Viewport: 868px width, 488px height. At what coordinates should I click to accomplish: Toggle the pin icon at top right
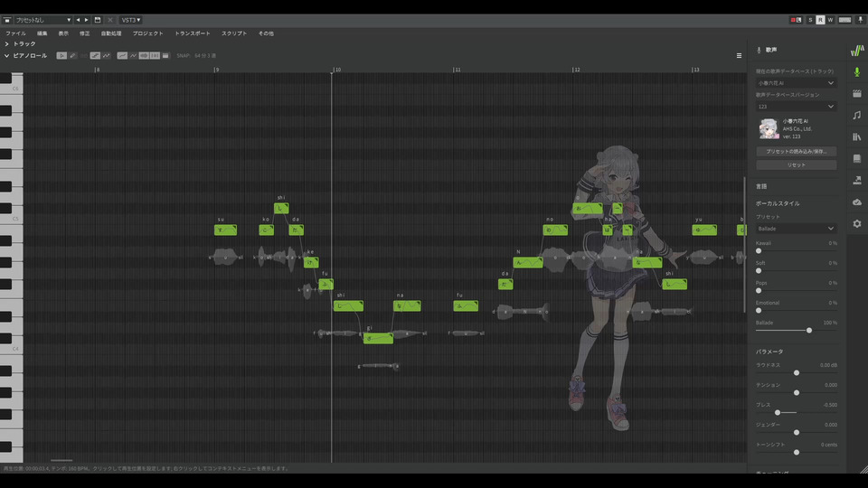[x=860, y=20]
